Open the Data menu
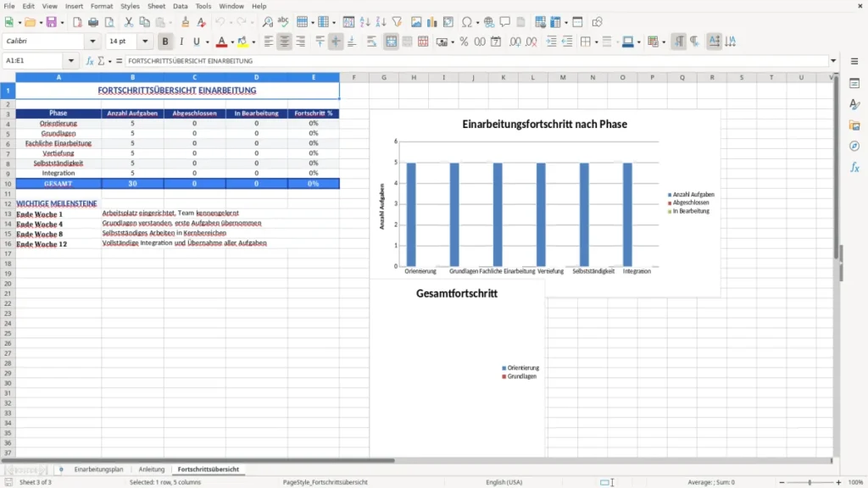 coord(180,6)
